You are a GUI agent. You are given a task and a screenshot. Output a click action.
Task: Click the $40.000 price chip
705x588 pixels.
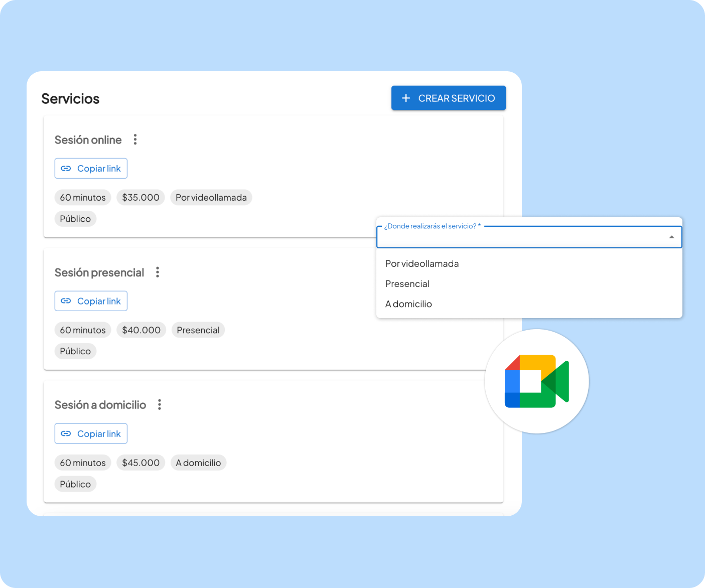(x=141, y=330)
